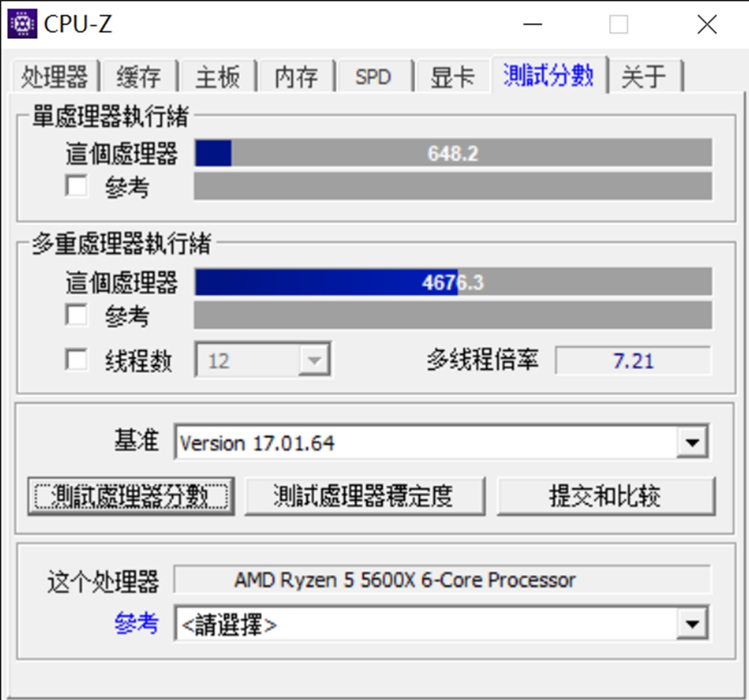Switch to the 缓存 tab
Viewport: 749px width, 700px height.
[139, 76]
